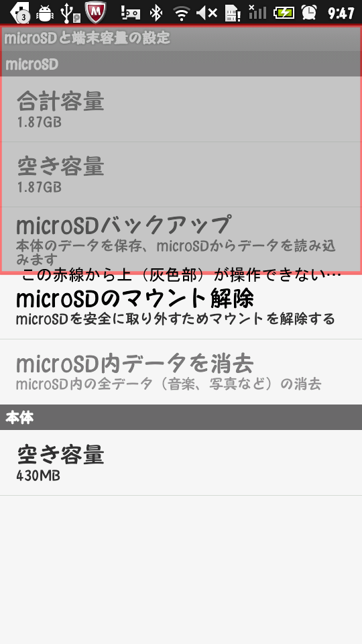
Task: Tap microSD 合計容量 1.87GB entry
Action: [x=181, y=109]
